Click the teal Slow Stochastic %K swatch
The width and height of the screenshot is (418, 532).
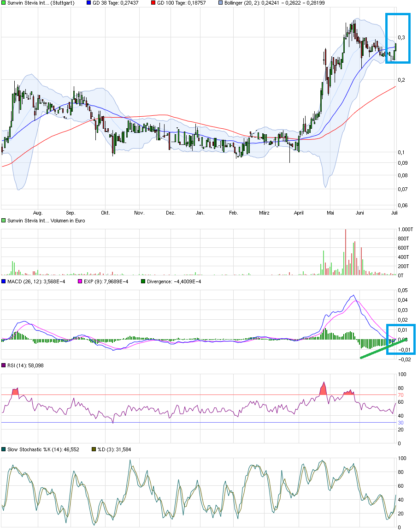click(4, 449)
